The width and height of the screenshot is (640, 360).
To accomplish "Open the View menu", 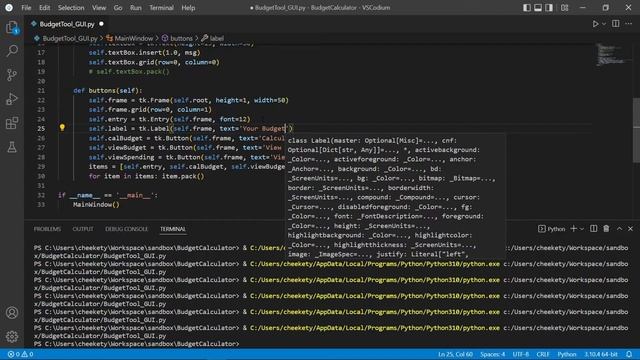I will (99, 8).
